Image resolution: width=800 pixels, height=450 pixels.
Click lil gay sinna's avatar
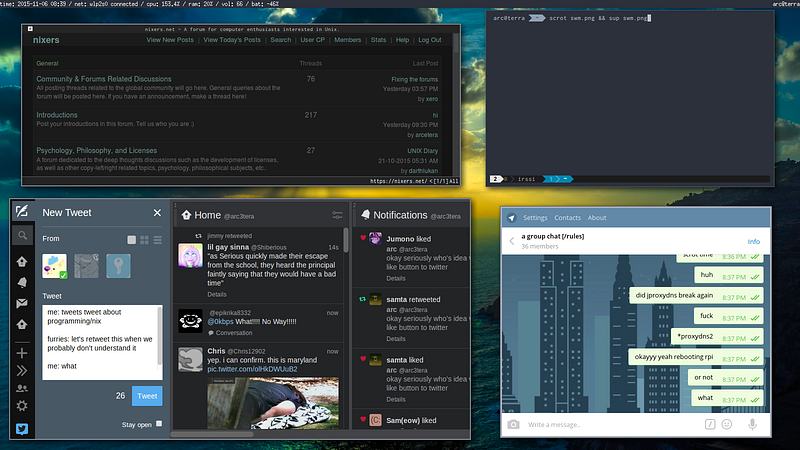[x=190, y=256]
